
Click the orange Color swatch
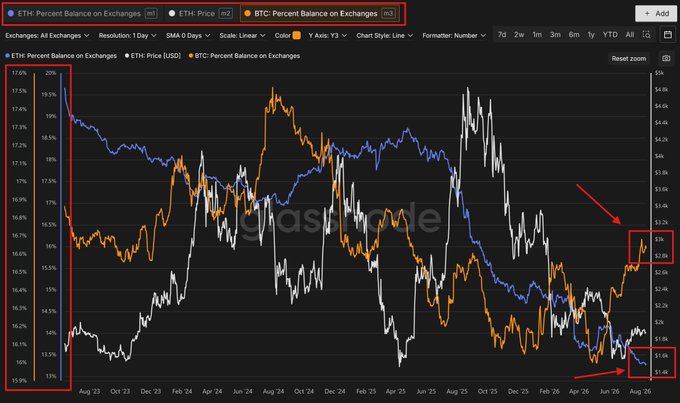coord(297,36)
